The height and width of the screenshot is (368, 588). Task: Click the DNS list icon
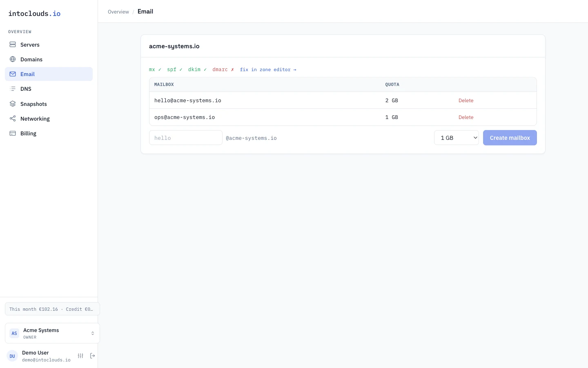tap(13, 89)
